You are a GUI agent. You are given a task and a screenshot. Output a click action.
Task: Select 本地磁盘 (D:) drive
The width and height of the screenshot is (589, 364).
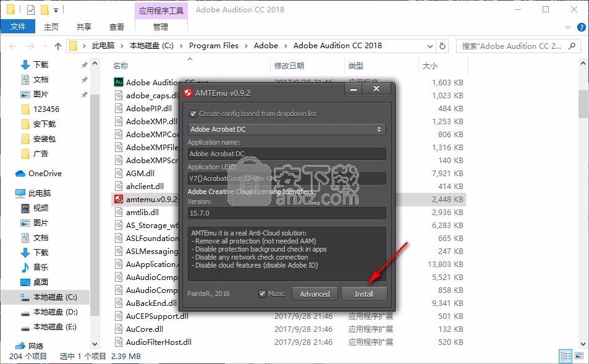(x=55, y=312)
